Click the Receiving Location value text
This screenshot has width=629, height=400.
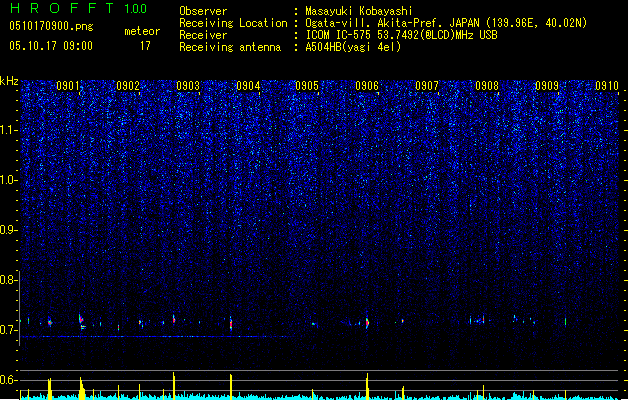(446, 23)
